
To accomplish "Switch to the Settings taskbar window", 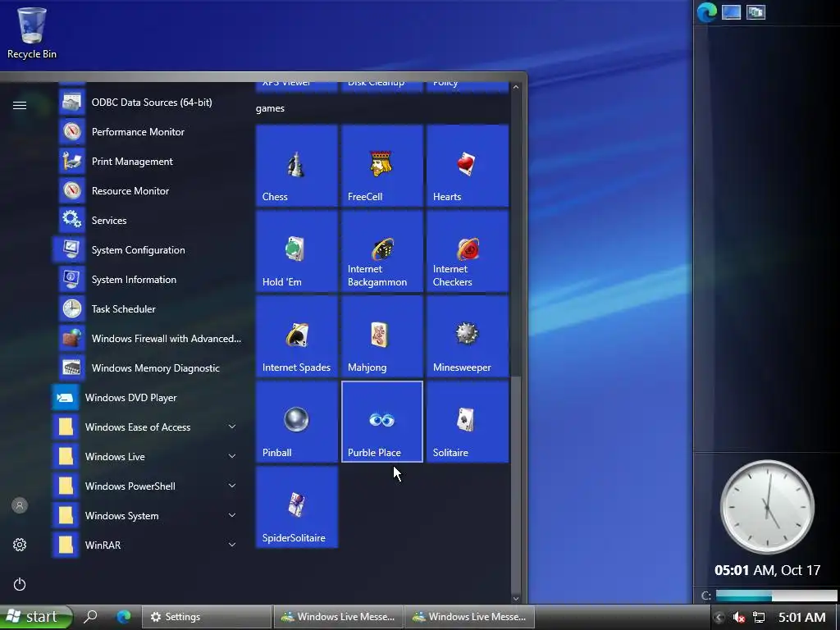I will [206, 617].
